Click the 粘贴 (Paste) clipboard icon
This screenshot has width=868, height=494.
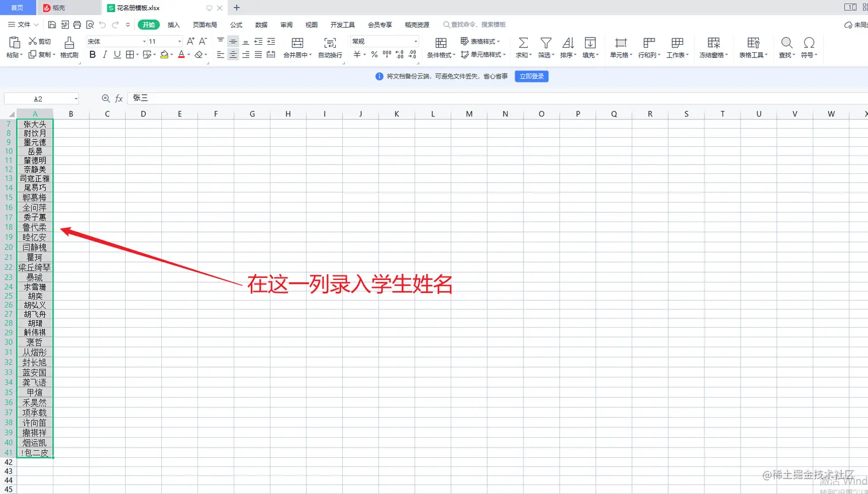coord(14,42)
